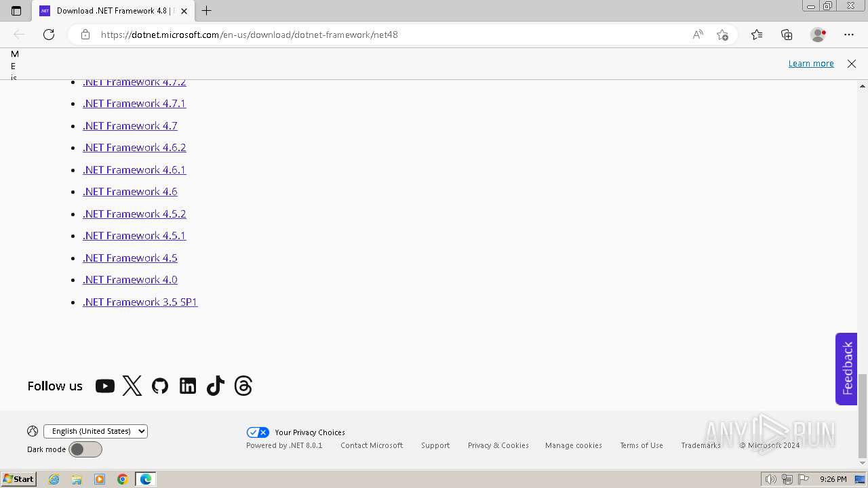Screen dimensions: 868x488
Task: Click the globe language icon
Action: tap(33, 431)
